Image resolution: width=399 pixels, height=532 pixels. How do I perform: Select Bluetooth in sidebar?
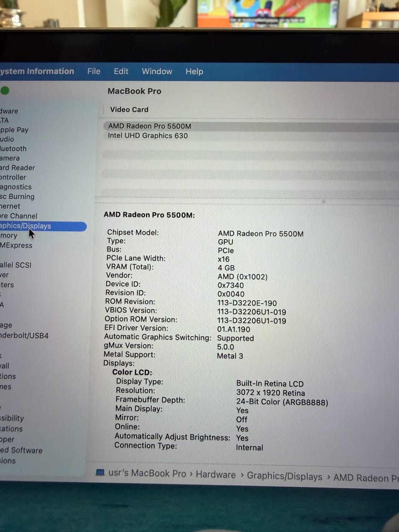coord(13,149)
